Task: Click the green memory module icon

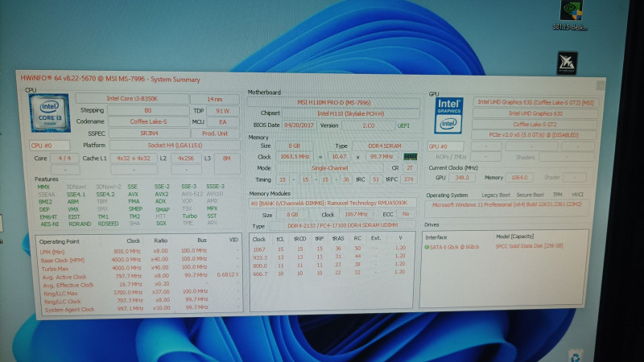Action: [410, 156]
